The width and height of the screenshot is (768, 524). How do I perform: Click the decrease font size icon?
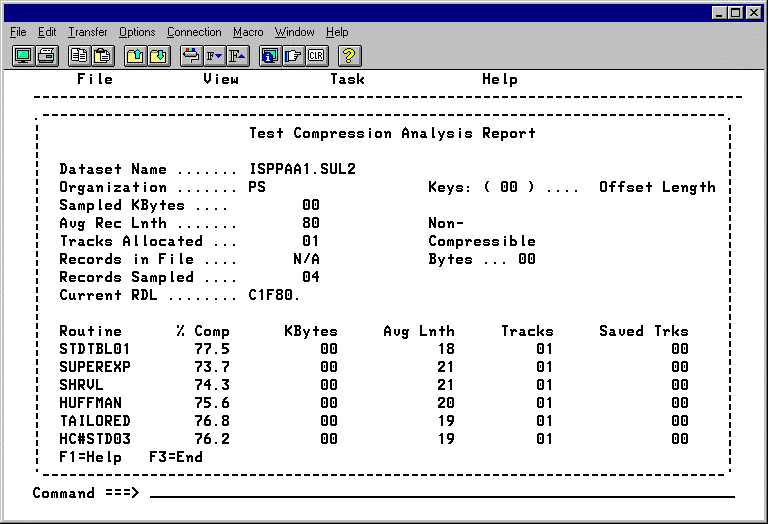[214, 56]
